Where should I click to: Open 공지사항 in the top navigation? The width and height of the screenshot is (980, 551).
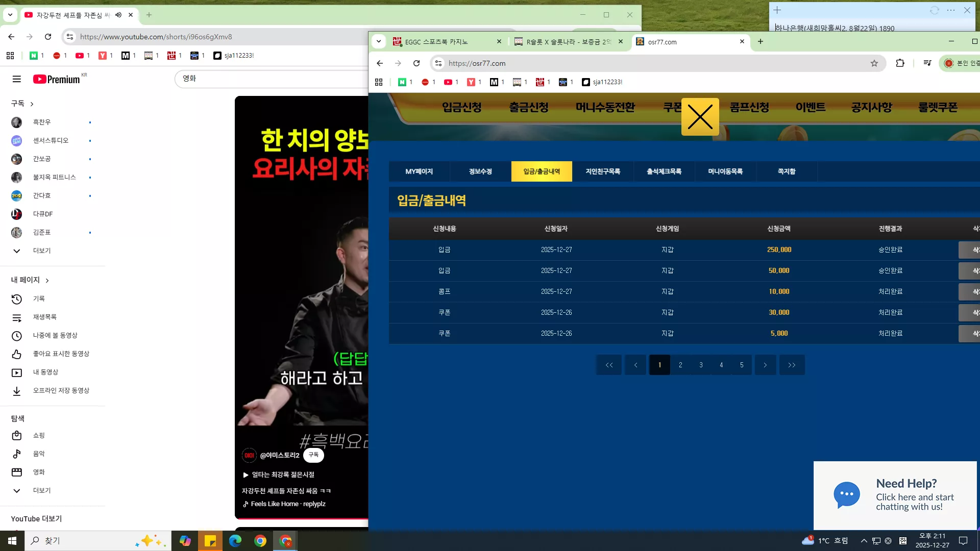click(872, 107)
